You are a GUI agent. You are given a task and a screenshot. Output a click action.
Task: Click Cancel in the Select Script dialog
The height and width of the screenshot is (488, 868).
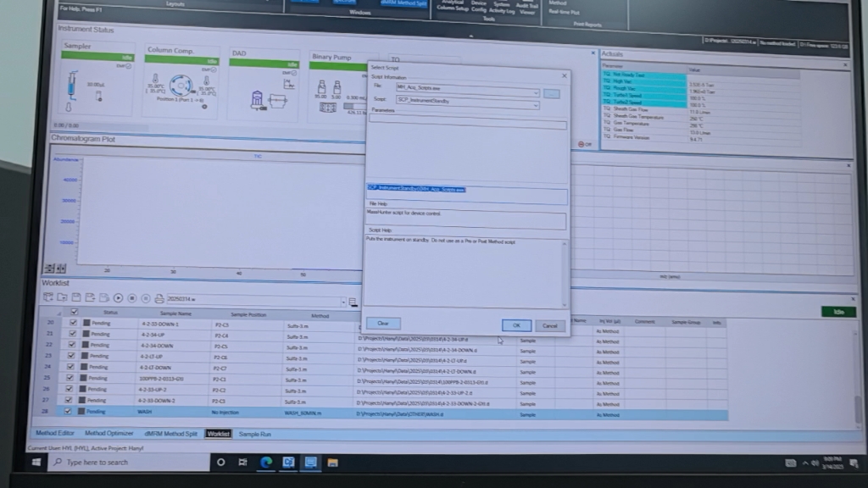pyautogui.click(x=549, y=326)
